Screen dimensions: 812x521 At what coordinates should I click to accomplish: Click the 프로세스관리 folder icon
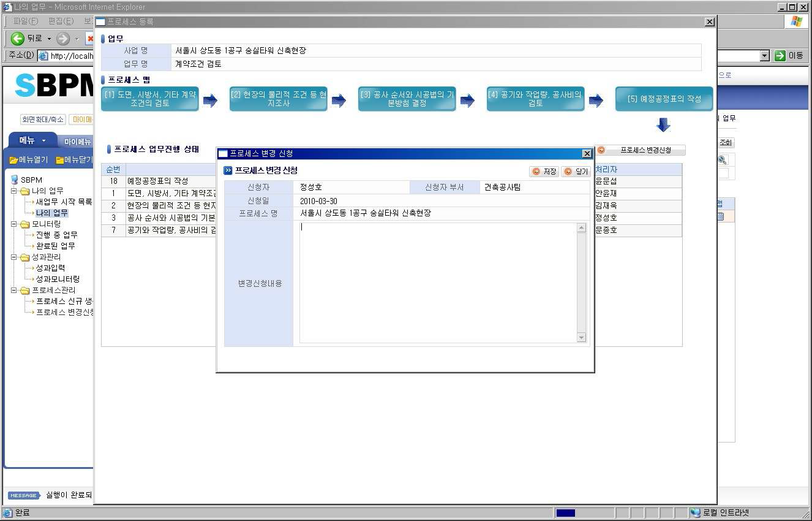click(24, 290)
